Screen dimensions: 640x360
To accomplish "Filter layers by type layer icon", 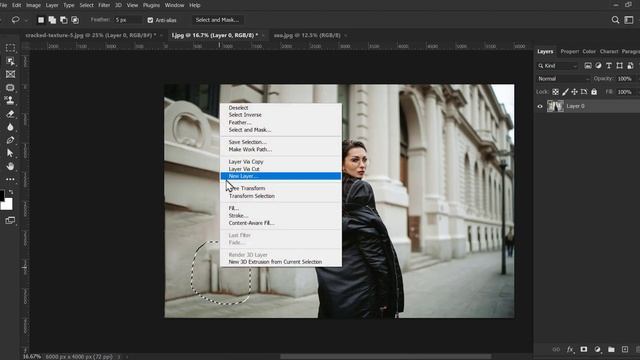I will 609,66.
